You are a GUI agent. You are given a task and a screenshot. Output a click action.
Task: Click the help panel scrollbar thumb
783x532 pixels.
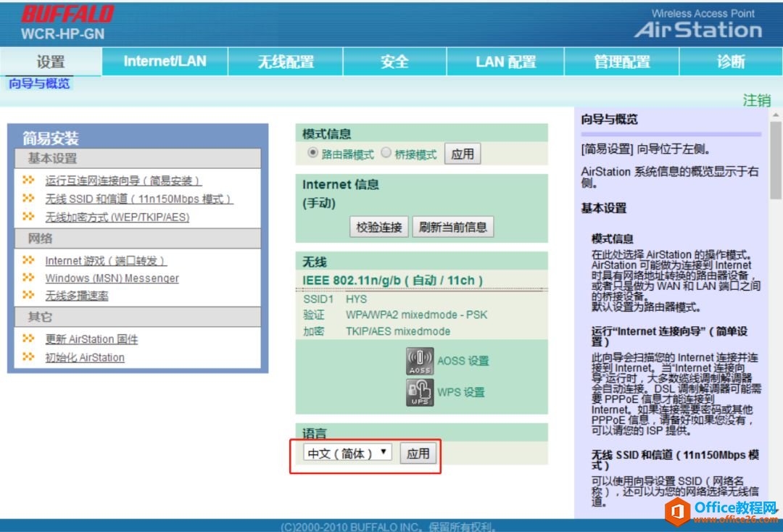coord(776,159)
